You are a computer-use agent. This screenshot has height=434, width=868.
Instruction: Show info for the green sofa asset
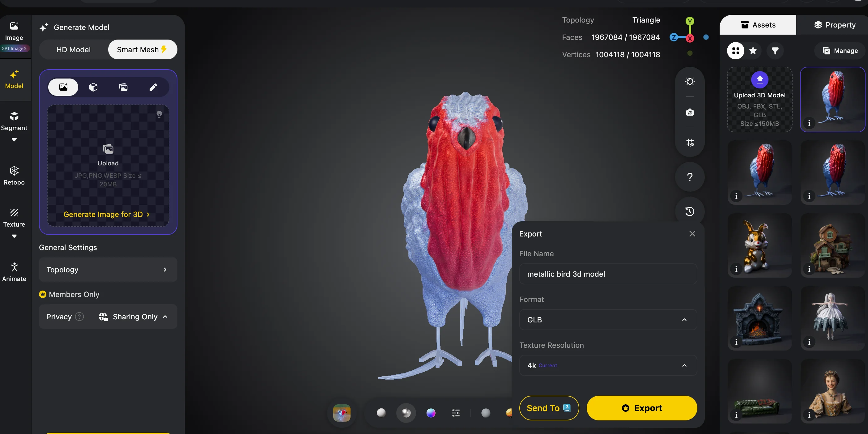(x=736, y=415)
